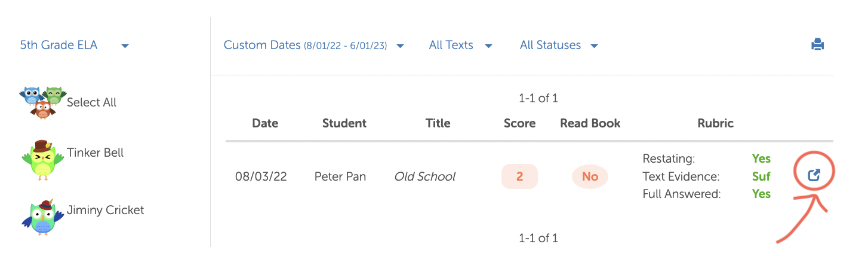Open the Old School title entry
The height and width of the screenshot is (256, 868).
(424, 176)
